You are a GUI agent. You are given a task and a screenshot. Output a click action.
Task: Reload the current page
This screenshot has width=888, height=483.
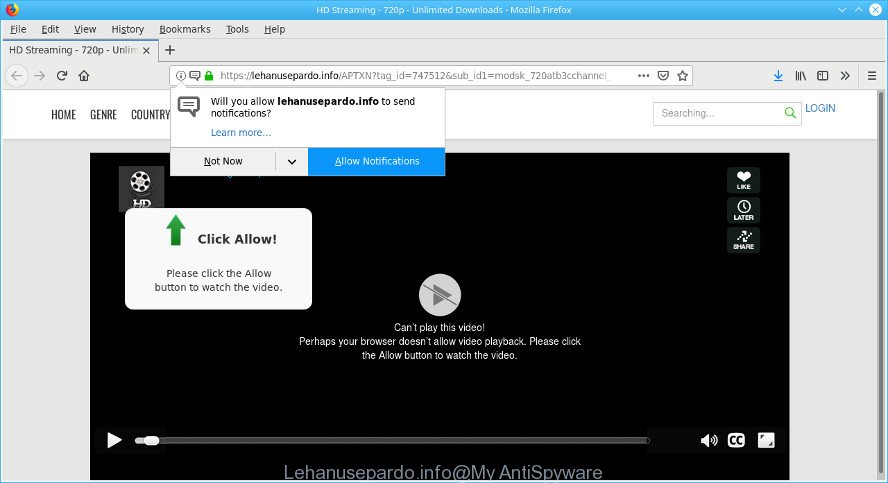62,75
